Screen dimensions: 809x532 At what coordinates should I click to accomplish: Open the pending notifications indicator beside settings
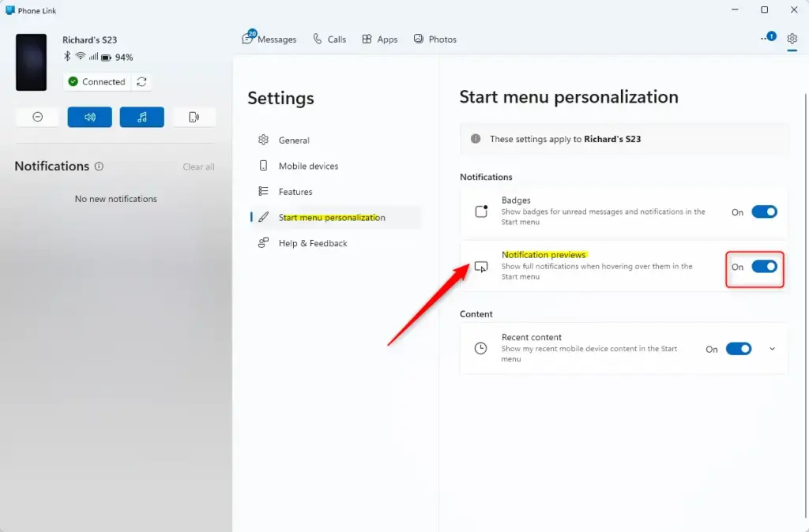coord(768,37)
